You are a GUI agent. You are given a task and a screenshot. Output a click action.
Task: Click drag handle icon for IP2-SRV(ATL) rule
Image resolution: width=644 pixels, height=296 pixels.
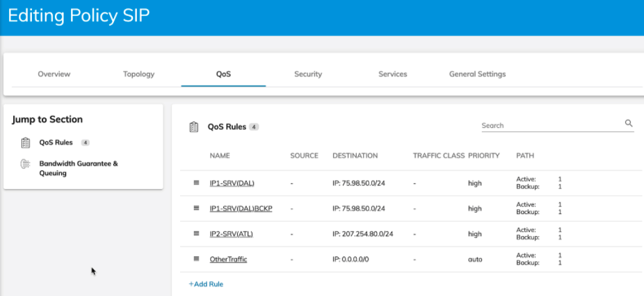(196, 233)
